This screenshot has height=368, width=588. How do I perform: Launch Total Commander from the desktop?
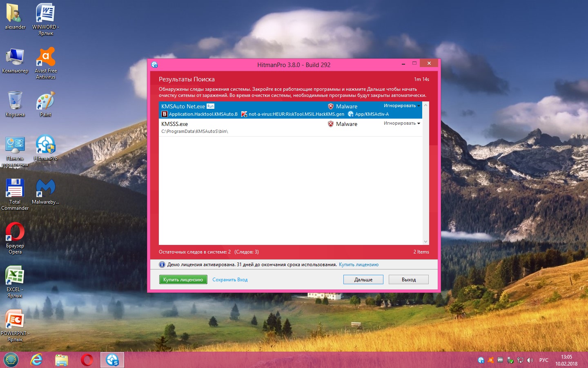(15, 195)
